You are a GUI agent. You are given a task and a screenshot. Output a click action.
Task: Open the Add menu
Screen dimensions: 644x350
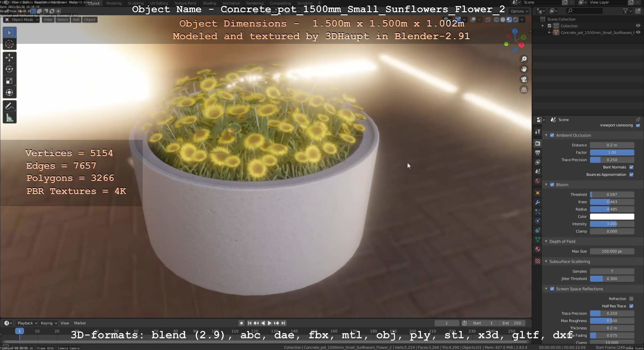click(x=76, y=19)
